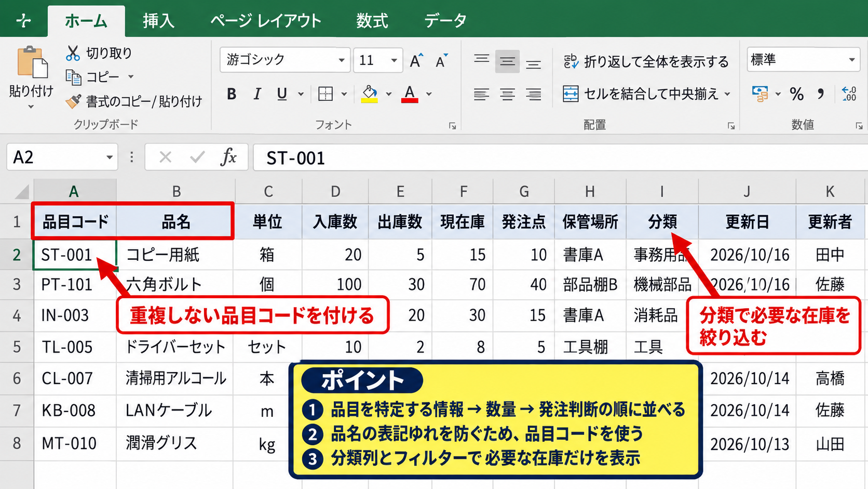
Task: Click the percent style icon
Action: tap(797, 94)
